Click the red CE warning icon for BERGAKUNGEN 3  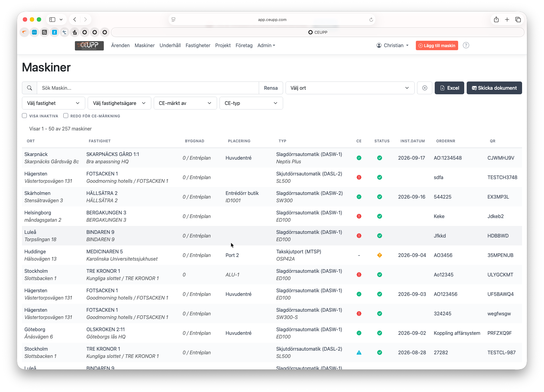coord(359,216)
